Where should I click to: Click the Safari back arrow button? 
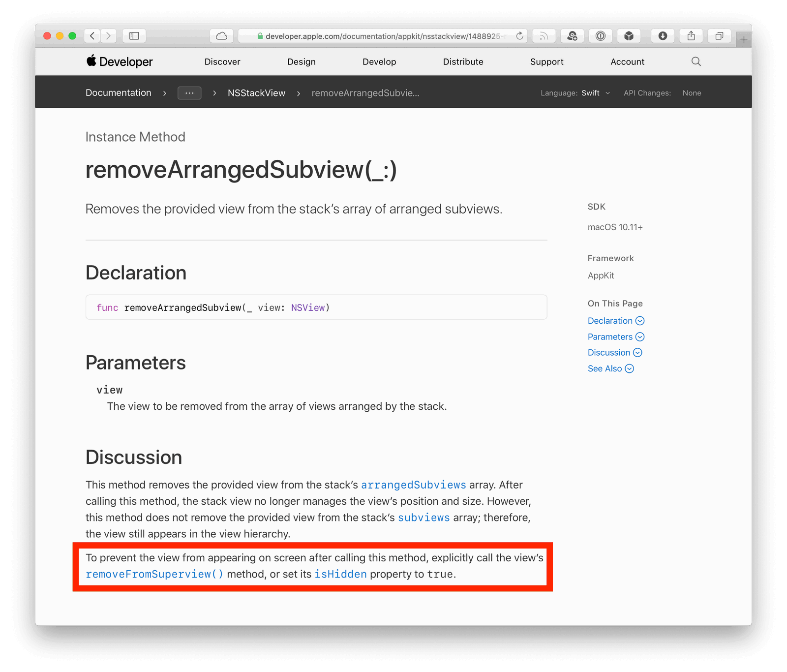pyautogui.click(x=92, y=36)
